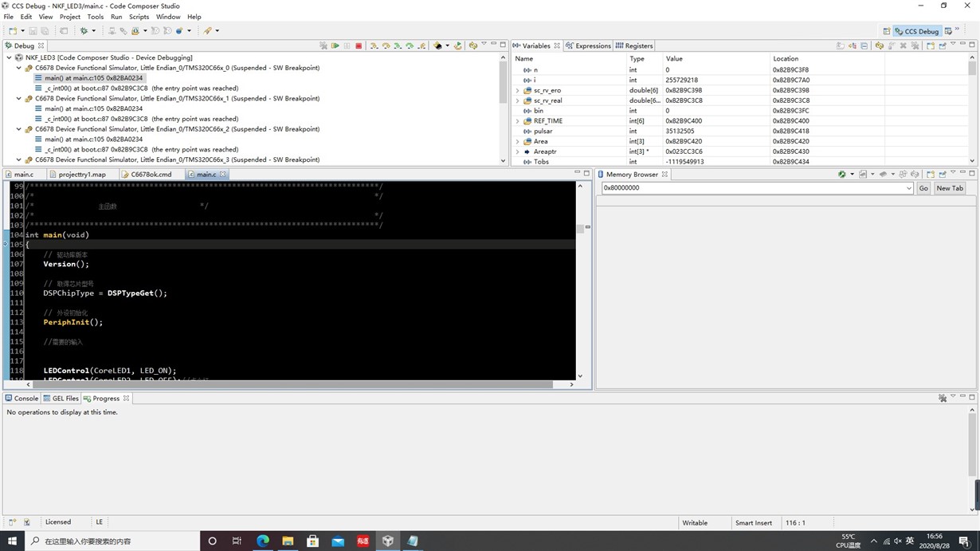Screen dimensions: 980x551
Task: Switch to the Expressions tab
Action: [588, 45]
